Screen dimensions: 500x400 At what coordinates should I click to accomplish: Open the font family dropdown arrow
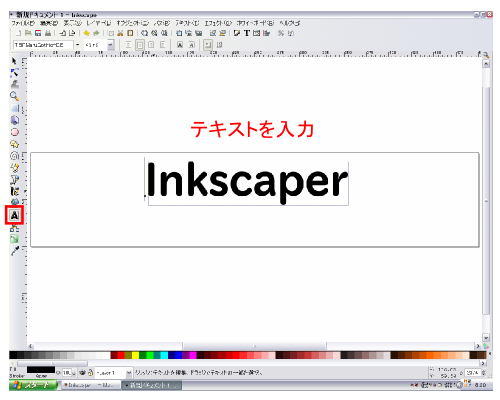tap(77, 45)
